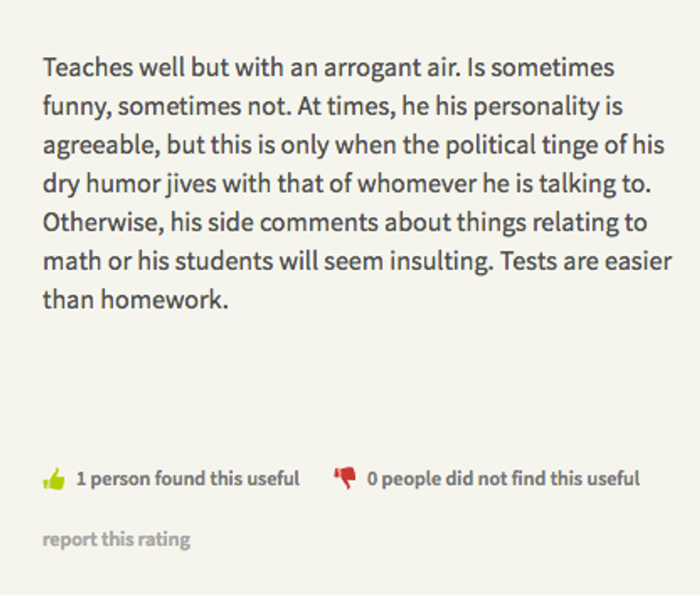This screenshot has width=700, height=596.
Task: Select '1 person found this useful' label
Action: 188,479
